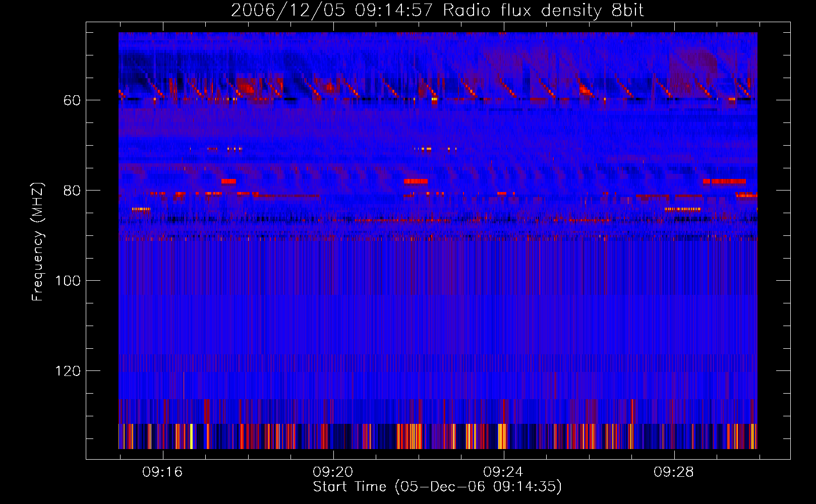Click the 09:28 time tick label
Viewport: 816px width, 504px height.
point(674,472)
